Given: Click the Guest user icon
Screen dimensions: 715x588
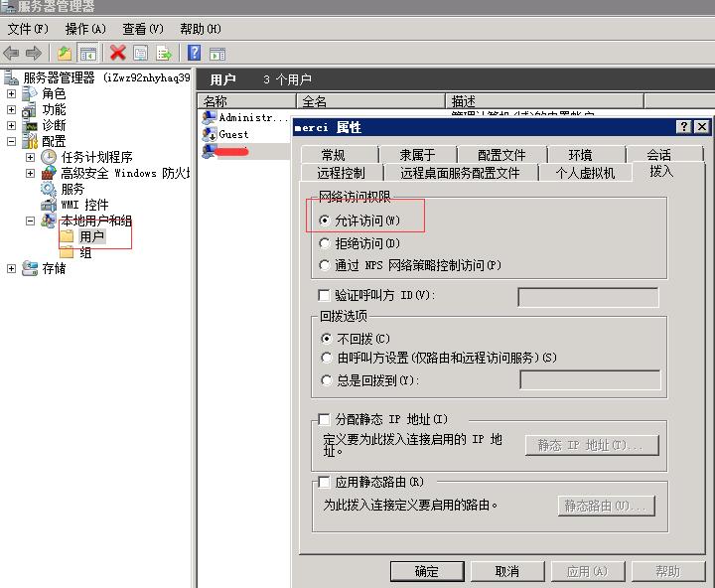Looking at the screenshot, I should tap(210, 134).
